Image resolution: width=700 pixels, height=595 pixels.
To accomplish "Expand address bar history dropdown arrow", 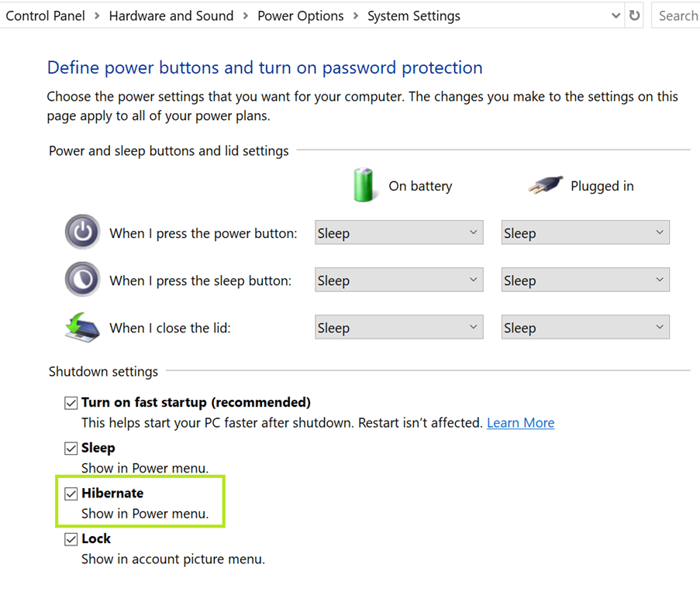I will (x=616, y=15).
